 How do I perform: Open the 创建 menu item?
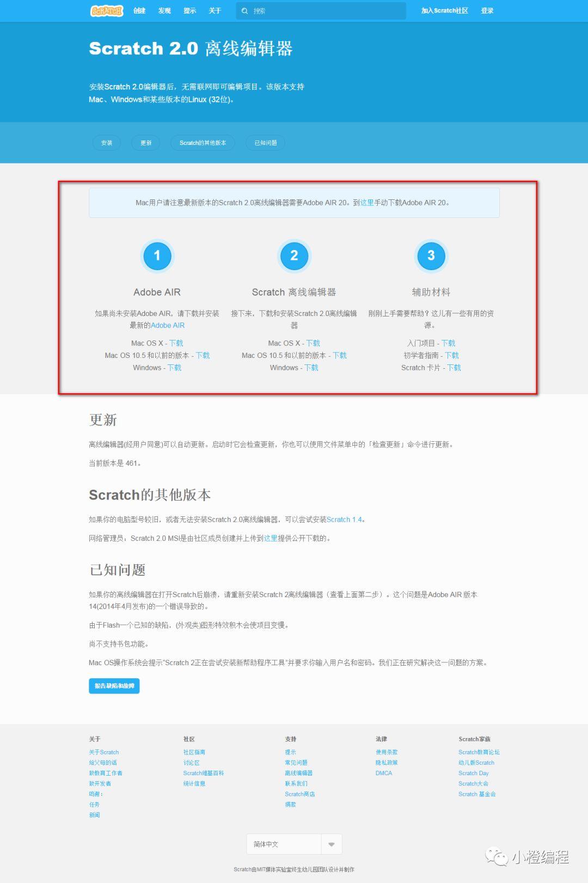139,11
